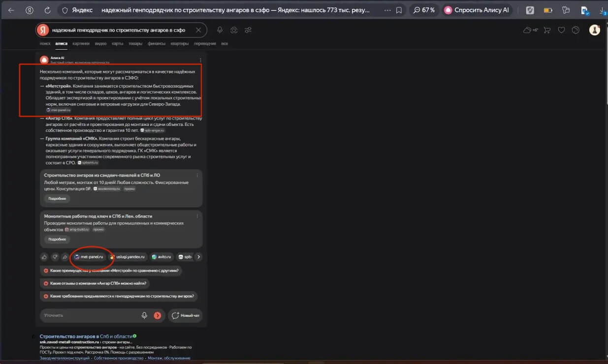
Task: Open options menu of sandwich-panel hangars ad
Action: pos(197,175)
